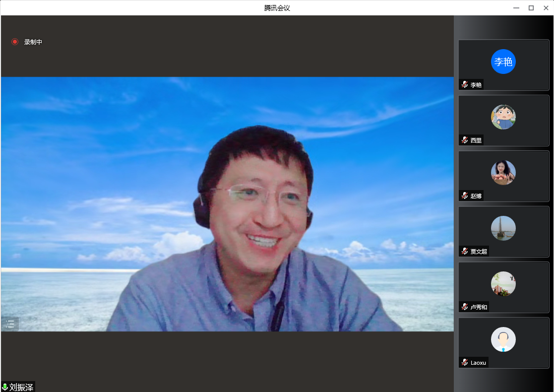
Task: Click the 腾讯会议 window title
Action: click(277, 8)
